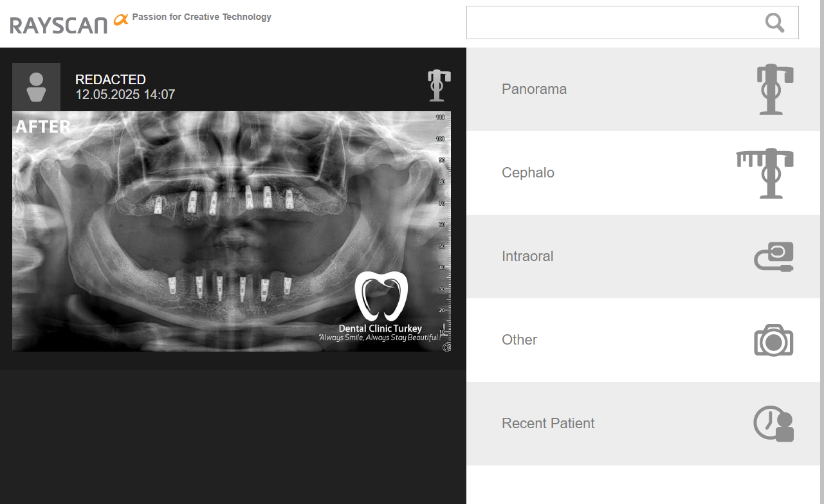Click the Cephalo scanner icon

[765, 173]
